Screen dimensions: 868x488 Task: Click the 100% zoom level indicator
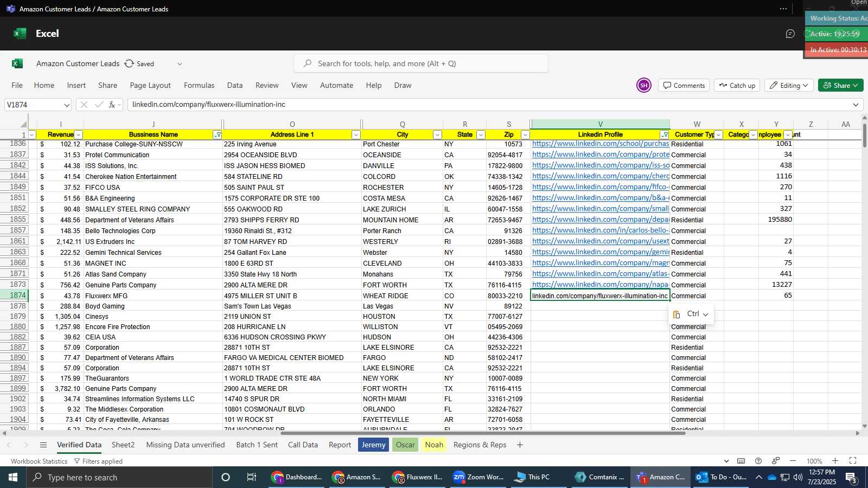(x=814, y=461)
